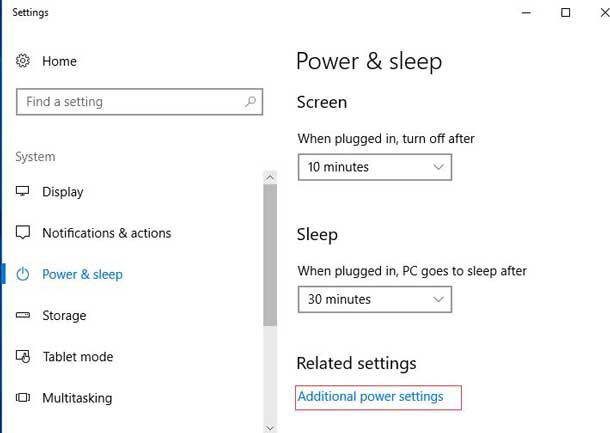The image size is (610, 433).
Task: Select Storage from the sidebar
Action: tap(64, 316)
